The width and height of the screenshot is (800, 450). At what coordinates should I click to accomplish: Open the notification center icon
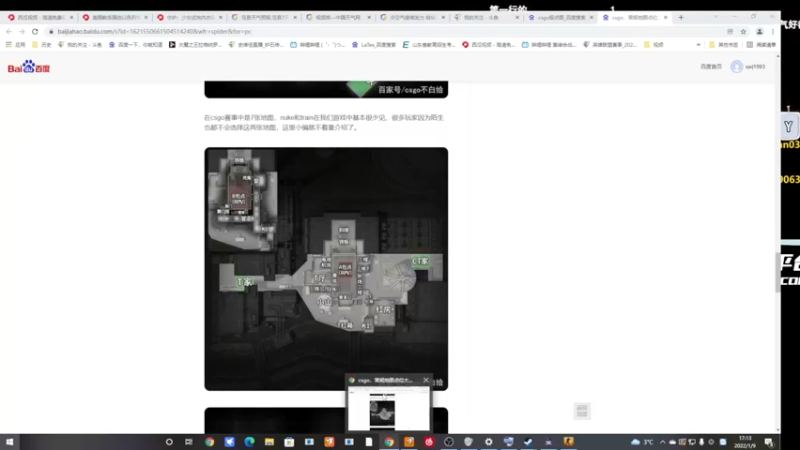[769, 442]
